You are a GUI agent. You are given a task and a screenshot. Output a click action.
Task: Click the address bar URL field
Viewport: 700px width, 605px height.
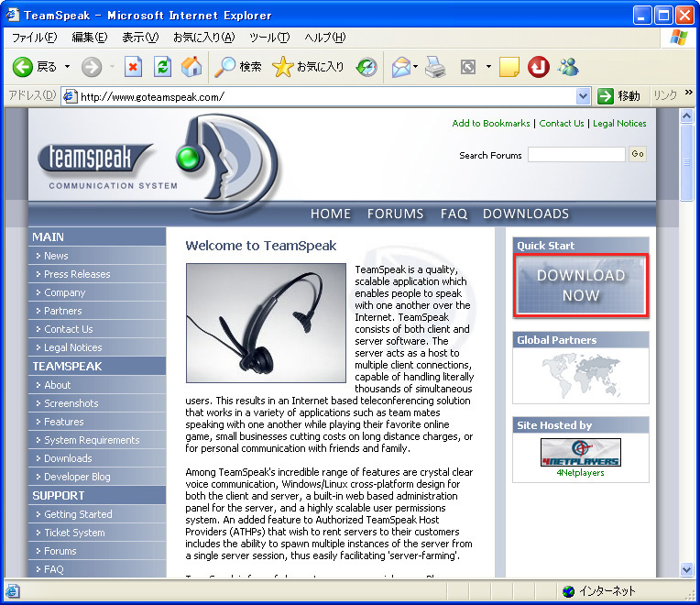[x=327, y=96]
